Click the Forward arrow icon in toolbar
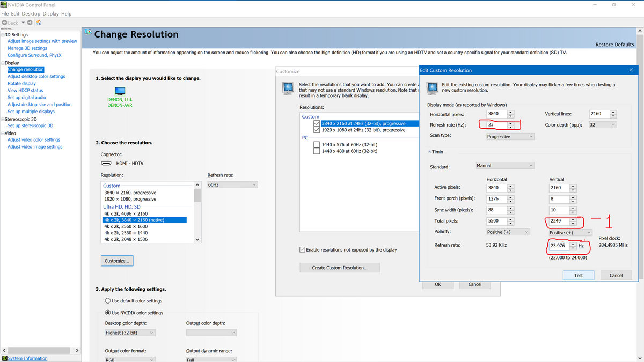The height and width of the screenshot is (362, 644). point(30,23)
